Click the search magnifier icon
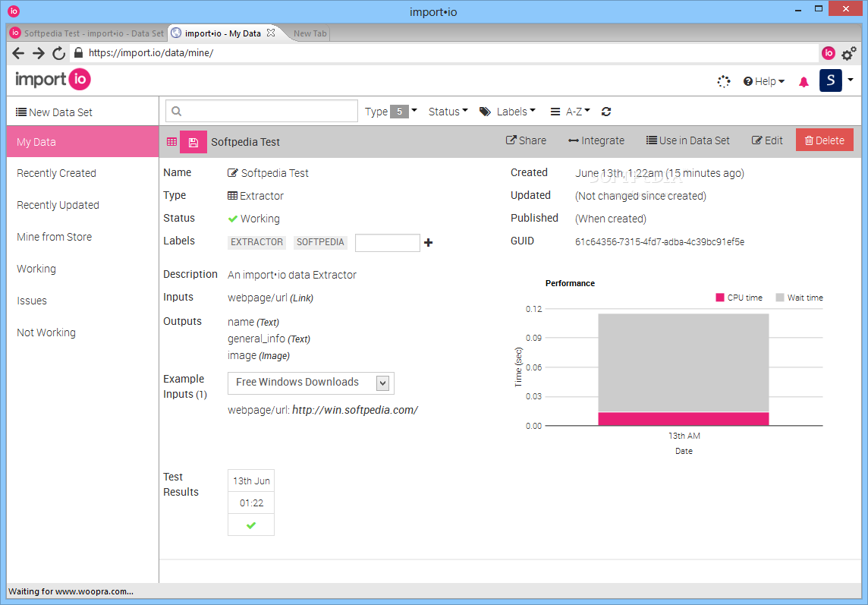 [x=177, y=112]
